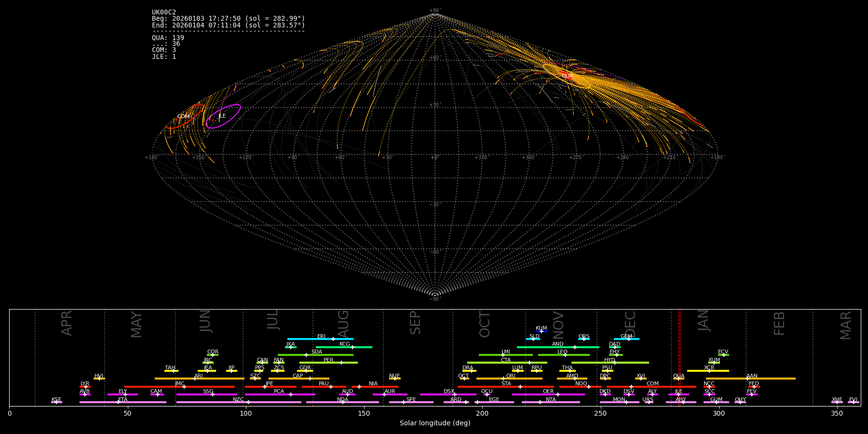This screenshot has width=868, height=434.
Task: Click the 'COM: 3' count in legend
Action: 164,50
